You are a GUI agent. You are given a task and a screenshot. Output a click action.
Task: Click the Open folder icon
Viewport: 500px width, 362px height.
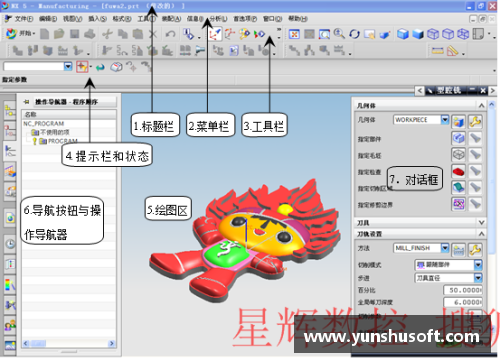click(x=59, y=34)
